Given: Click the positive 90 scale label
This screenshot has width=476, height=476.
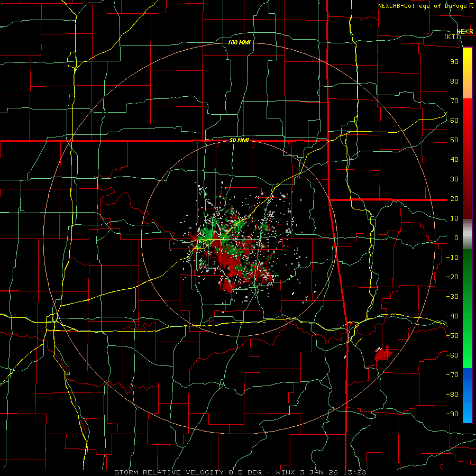Looking at the screenshot, I should pos(454,62).
